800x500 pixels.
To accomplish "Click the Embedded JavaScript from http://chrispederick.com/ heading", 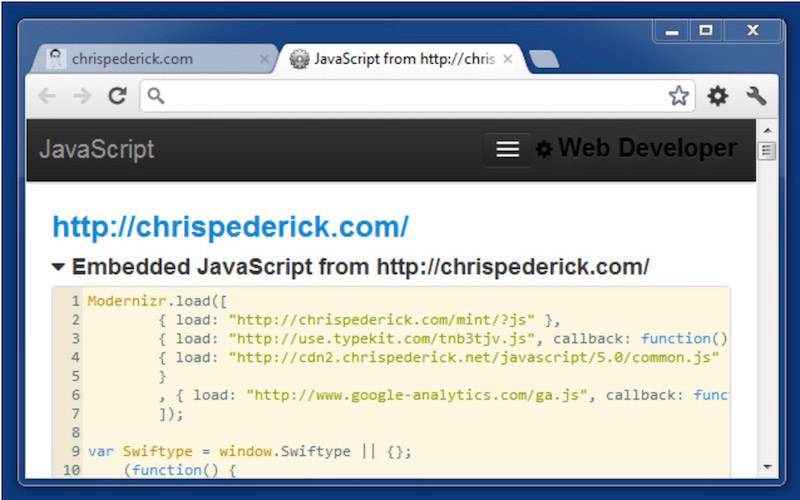I will click(360, 267).
